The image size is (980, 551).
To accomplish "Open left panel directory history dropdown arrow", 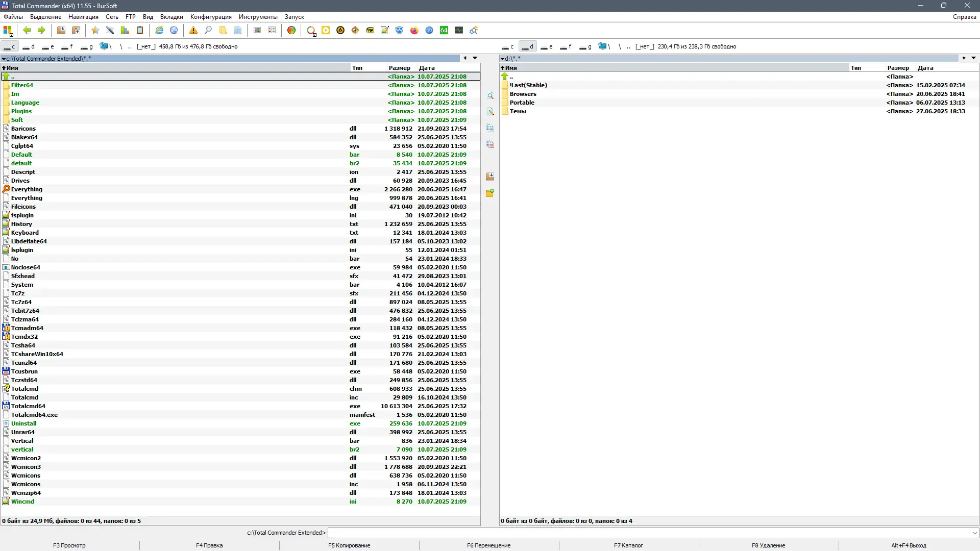I will pos(475,58).
